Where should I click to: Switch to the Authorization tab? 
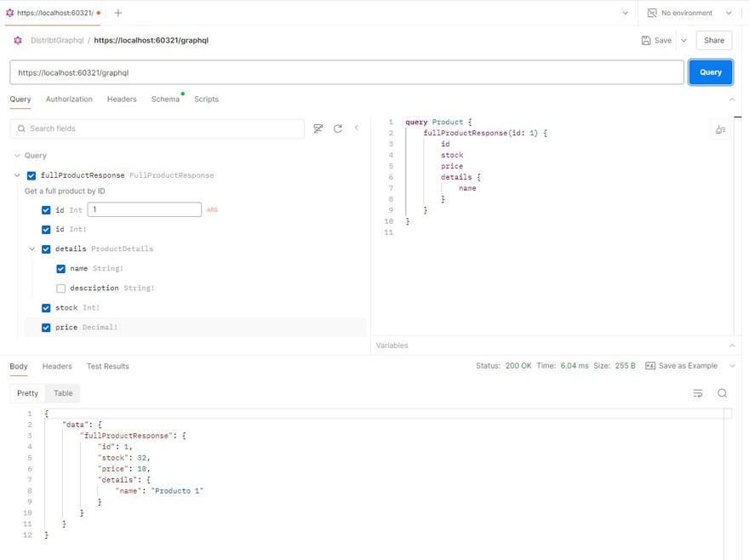(69, 100)
